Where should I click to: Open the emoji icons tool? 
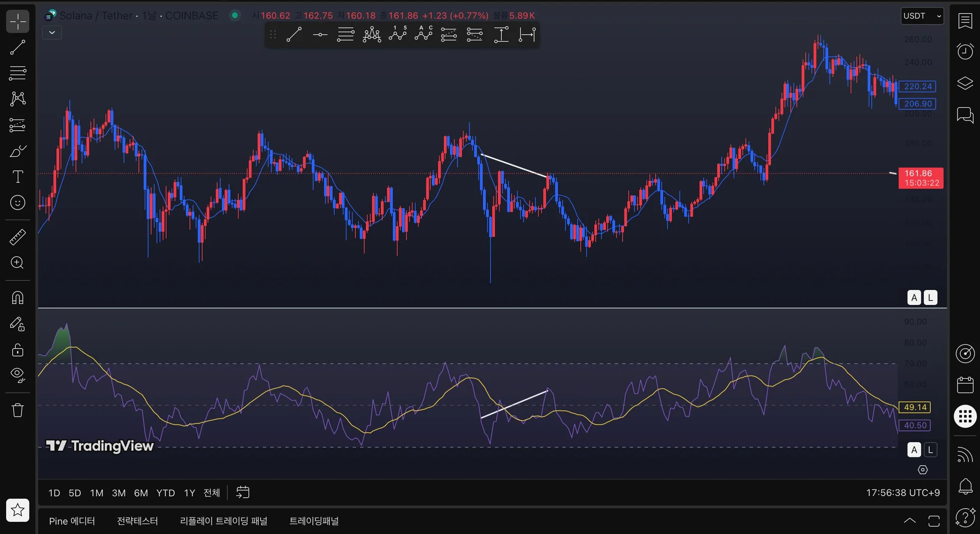[18, 203]
